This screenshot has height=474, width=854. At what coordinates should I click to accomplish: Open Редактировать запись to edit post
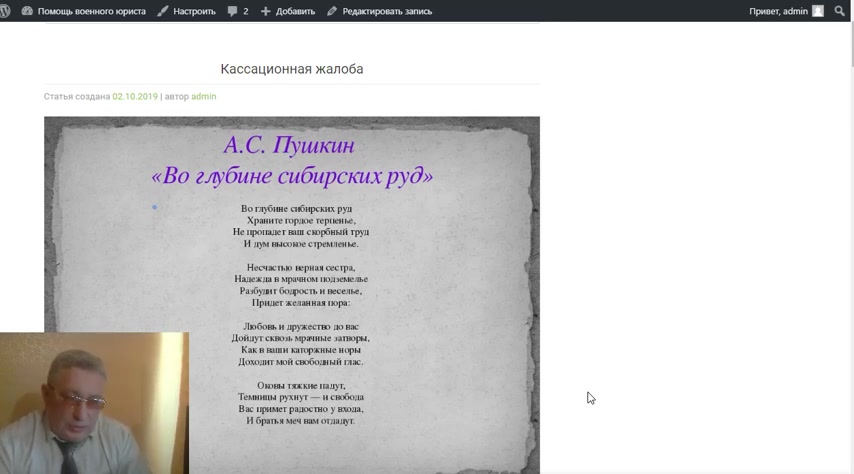pyautogui.click(x=387, y=11)
